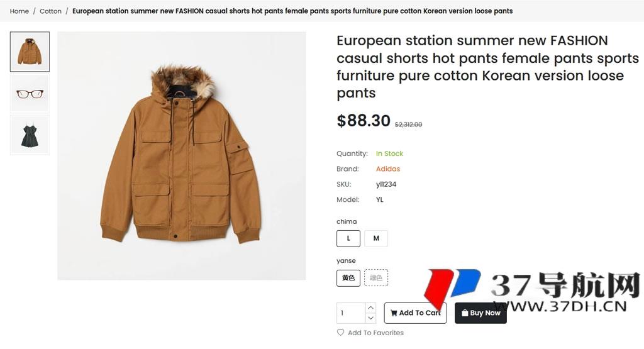The image size is (644, 349).
Task: Increase quantity with the up arrow
Action: (x=370, y=307)
